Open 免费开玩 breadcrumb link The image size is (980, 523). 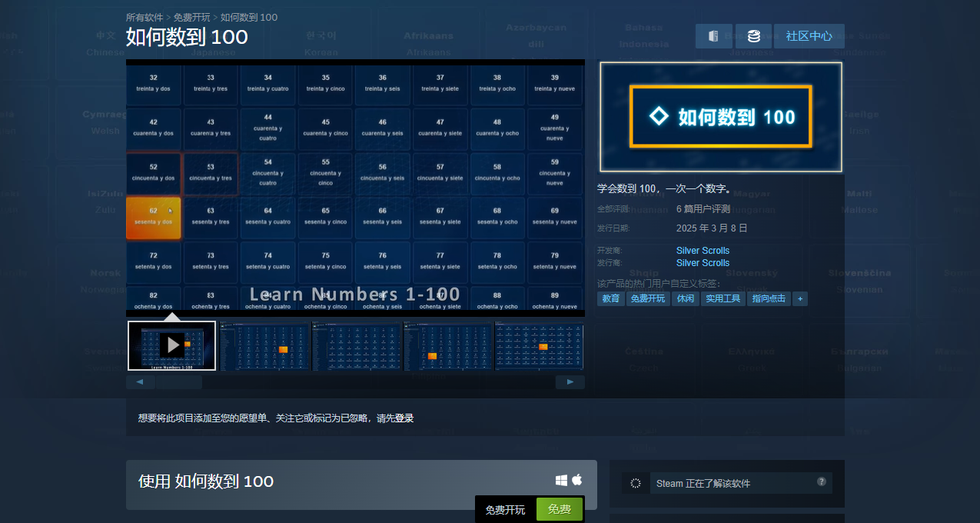click(191, 17)
